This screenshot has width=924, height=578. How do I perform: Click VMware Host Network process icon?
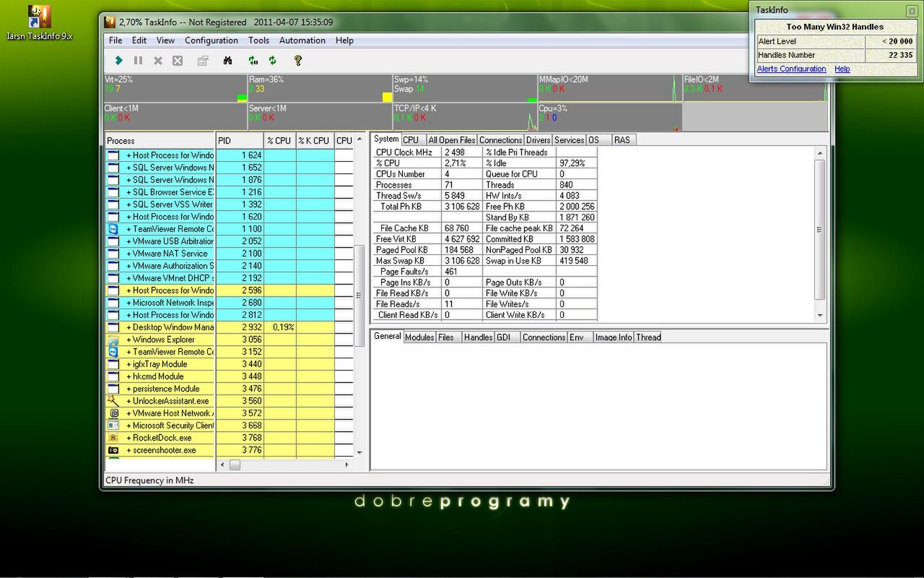[113, 413]
